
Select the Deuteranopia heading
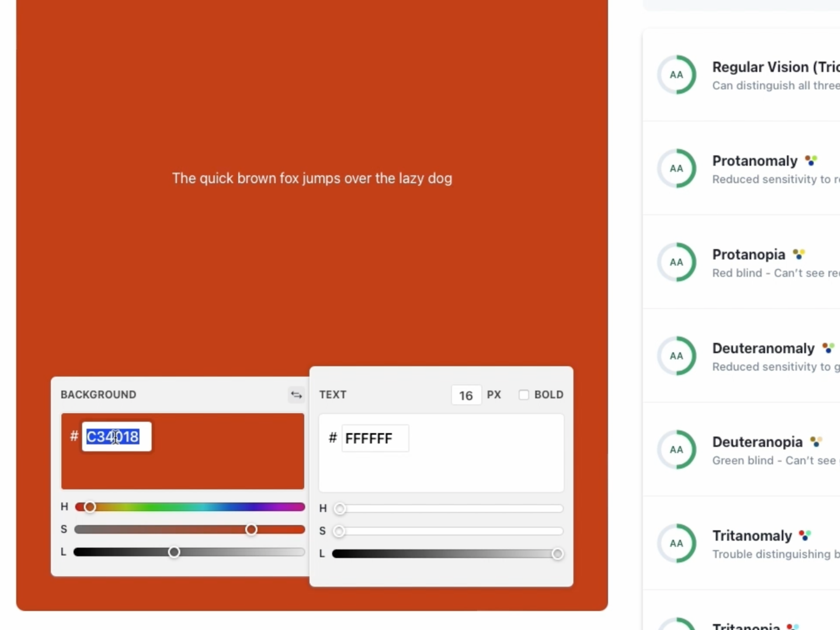pyautogui.click(x=758, y=442)
